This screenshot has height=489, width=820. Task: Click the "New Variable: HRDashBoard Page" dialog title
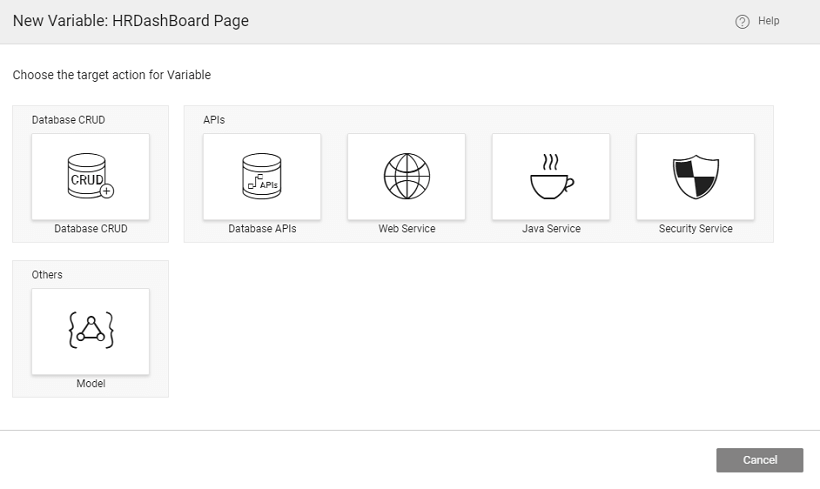click(x=131, y=21)
